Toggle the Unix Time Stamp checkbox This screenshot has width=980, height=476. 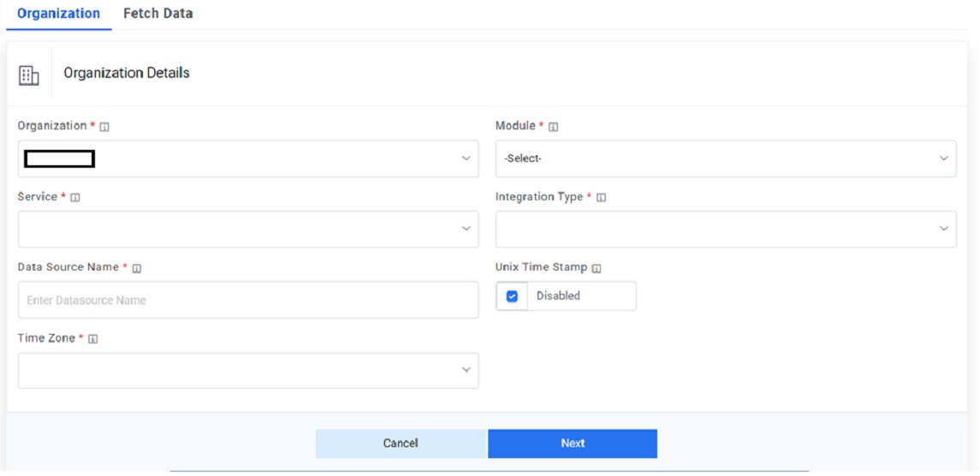coord(512,296)
